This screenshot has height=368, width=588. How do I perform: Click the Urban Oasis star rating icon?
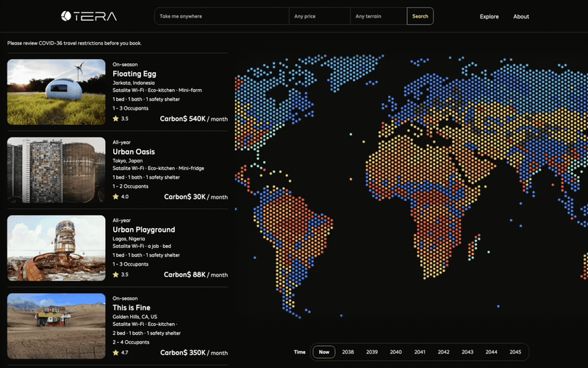(115, 197)
